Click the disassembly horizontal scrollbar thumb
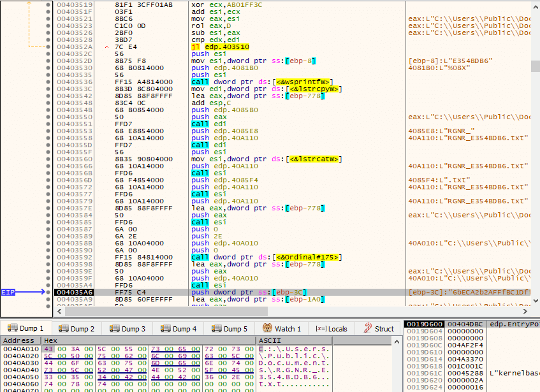 (x=166, y=312)
